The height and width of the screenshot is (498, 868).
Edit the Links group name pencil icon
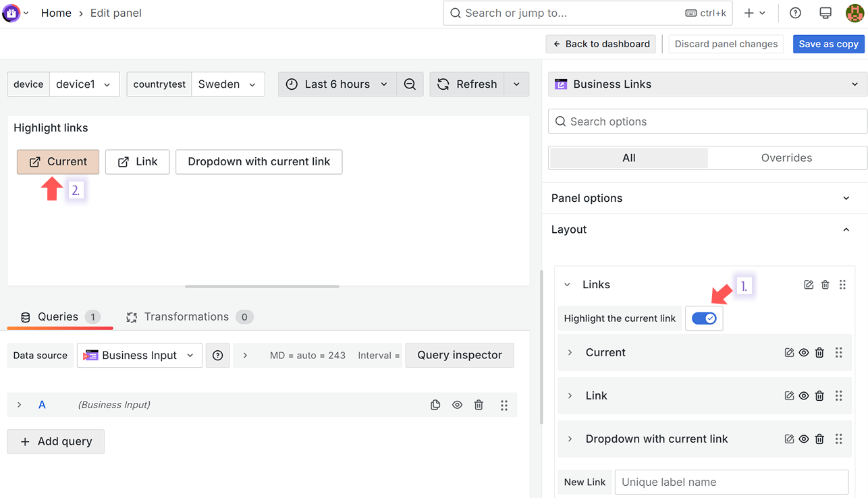pos(809,285)
